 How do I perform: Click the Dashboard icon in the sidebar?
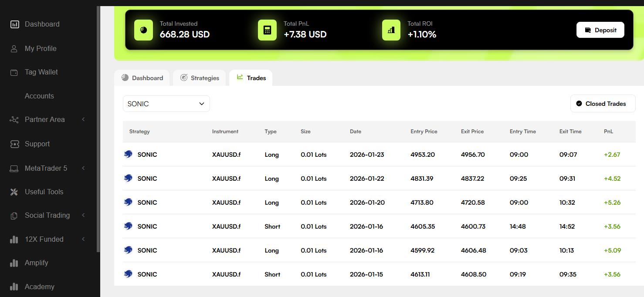pyautogui.click(x=14, y=24)
